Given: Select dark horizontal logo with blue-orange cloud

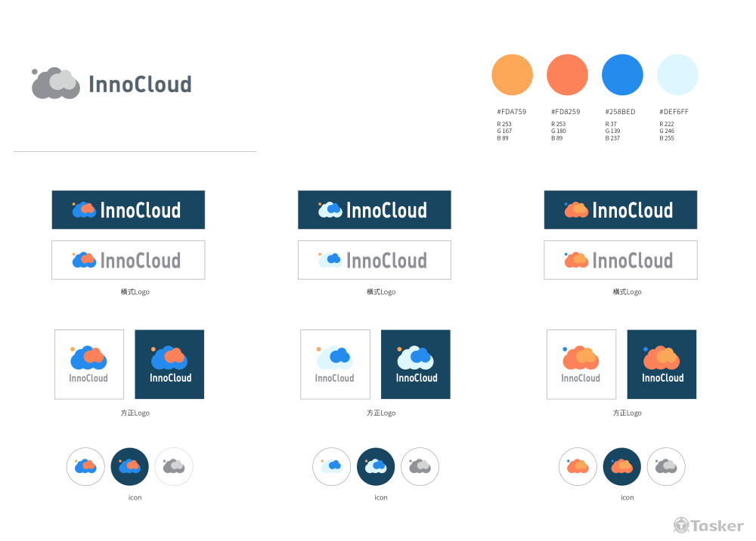Looking at the screenshot, I should pyautogui.click(x=129, y=209).
